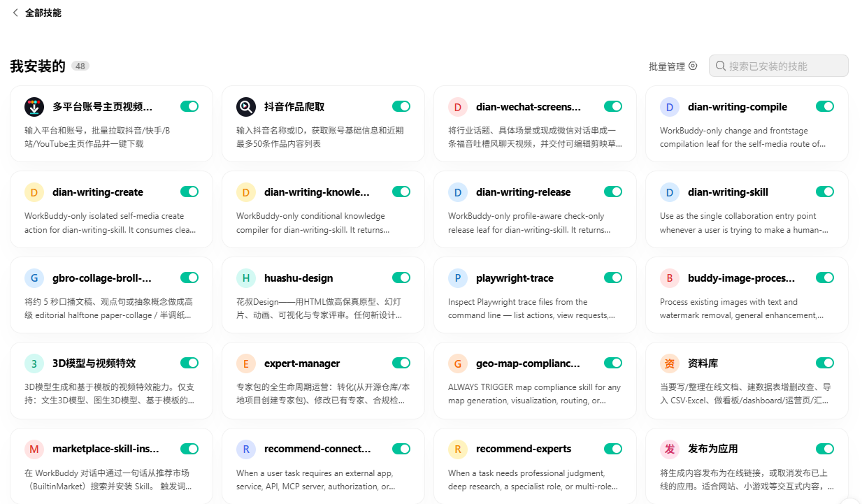
Task: Switch off the dian-writing-create toggle
Action: tap(189, 192)
